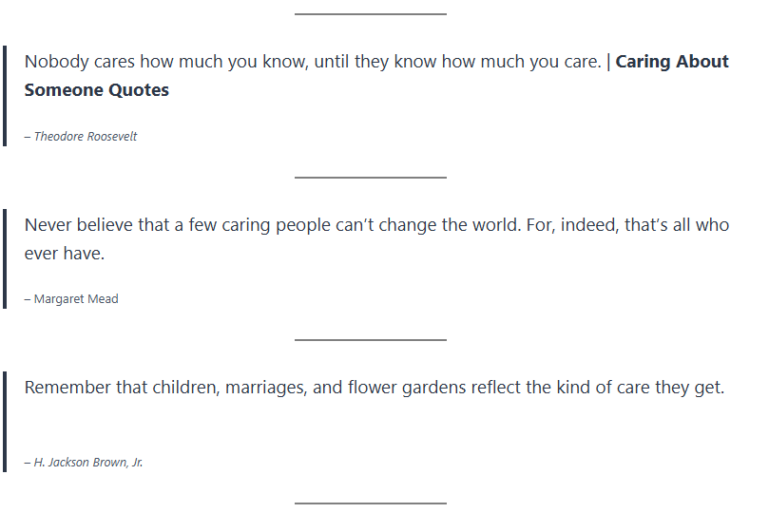Click the words "ever have." in Mead quote
769x532 pixels.
[65, 254]
